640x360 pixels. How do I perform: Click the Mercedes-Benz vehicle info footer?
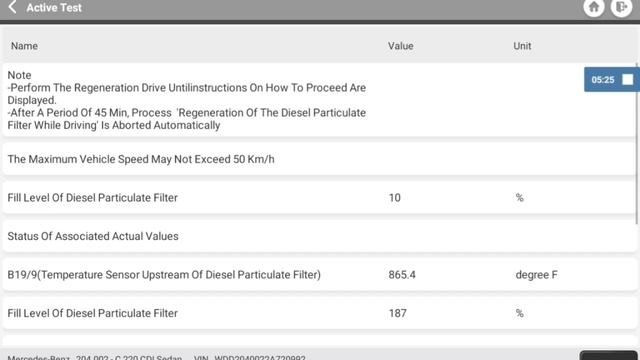tap(156, 357)
